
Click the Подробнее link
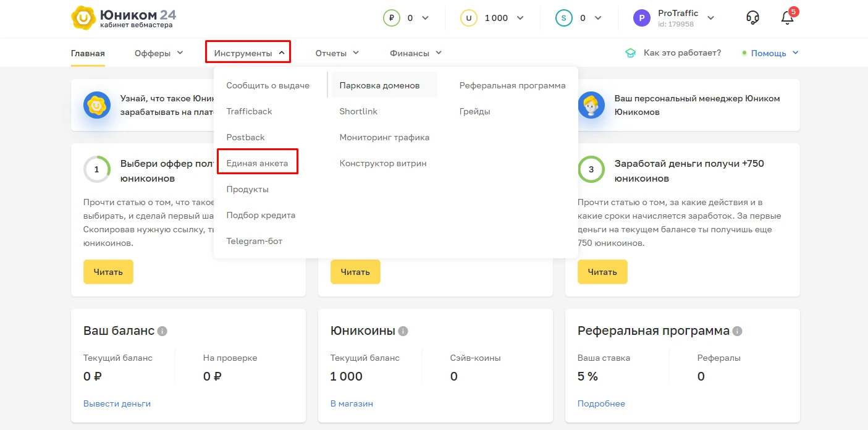click(601, 403)
